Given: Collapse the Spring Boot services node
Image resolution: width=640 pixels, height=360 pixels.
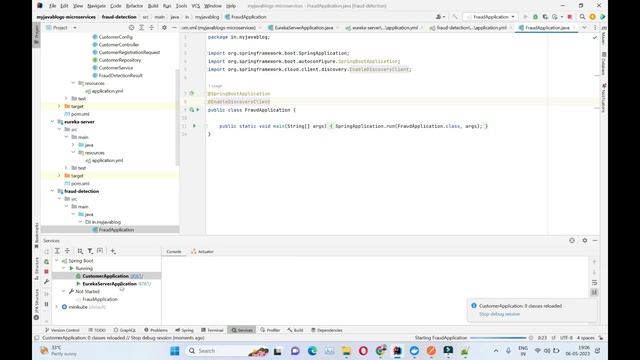Looking at the screenshot, I should (x=57, y=260).
